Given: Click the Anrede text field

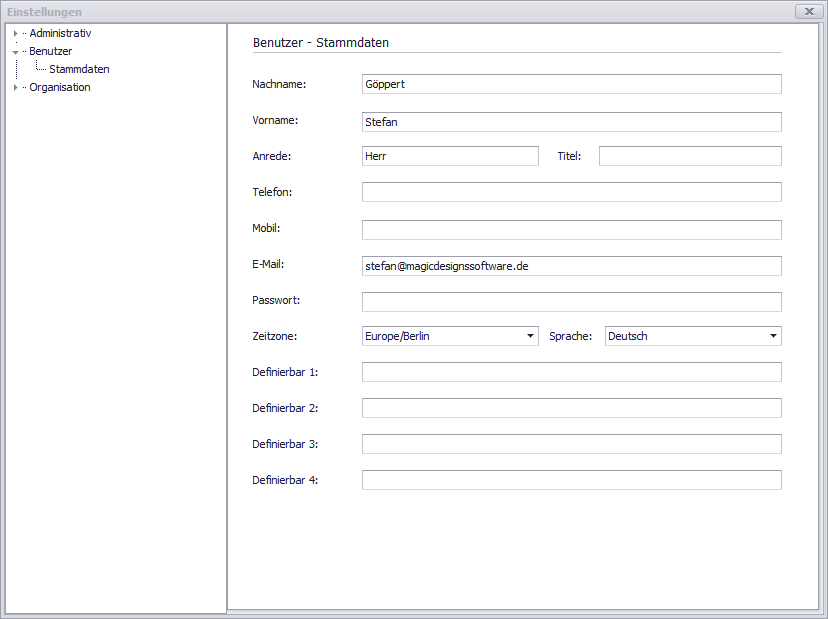Looking at the screenshot, I should 450,156.
